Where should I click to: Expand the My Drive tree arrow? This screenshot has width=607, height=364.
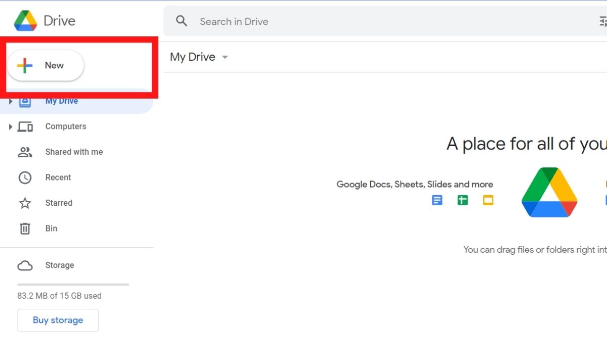[10, 102]
